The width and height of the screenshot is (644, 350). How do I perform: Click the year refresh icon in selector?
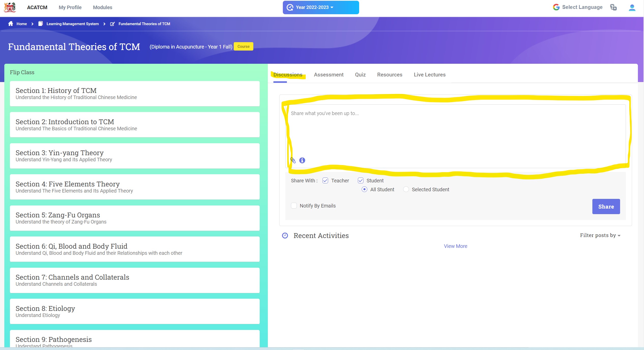[x=290, y=7]
